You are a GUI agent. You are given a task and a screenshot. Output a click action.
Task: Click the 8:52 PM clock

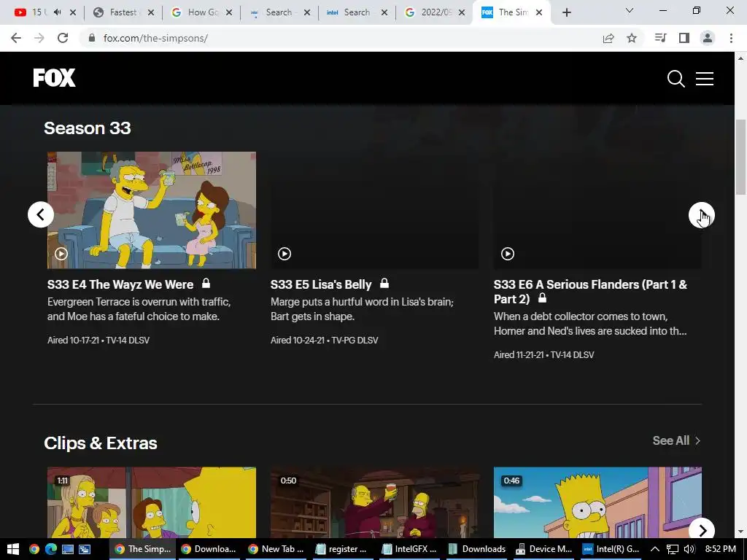[720, 549]
